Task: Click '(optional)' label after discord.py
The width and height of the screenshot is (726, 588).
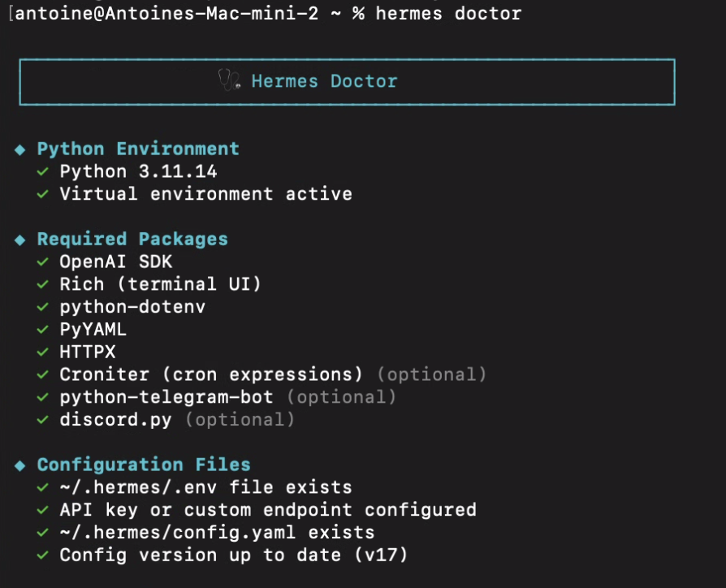Action: coord(240,420)
